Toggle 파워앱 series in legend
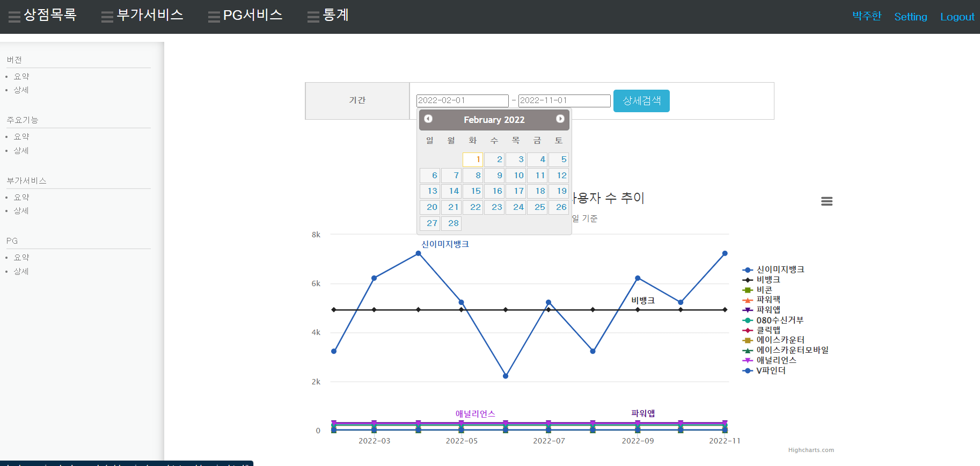This screenshot has height=466, width=980. pos(762,310)
